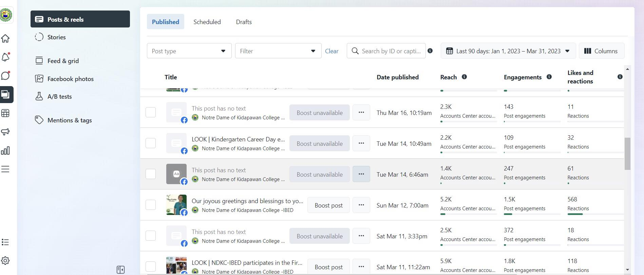Click Boost post for joyous greetings post

(328, 205)
